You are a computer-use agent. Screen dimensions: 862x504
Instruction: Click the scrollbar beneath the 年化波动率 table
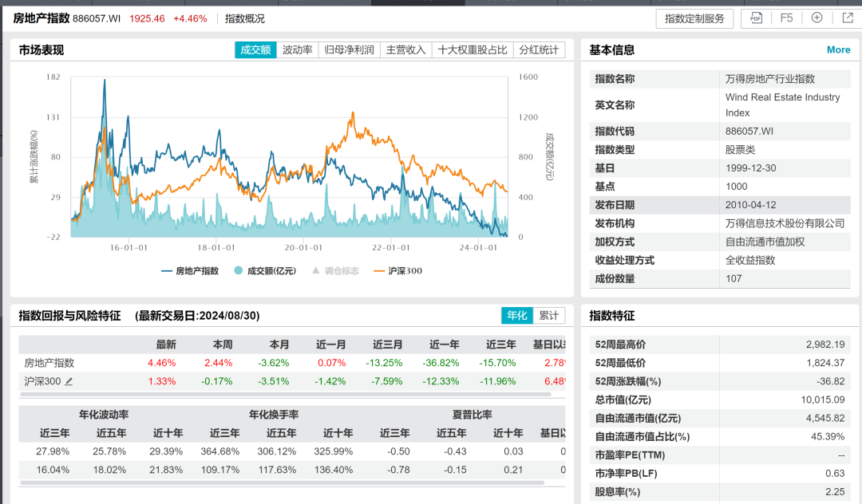282,483
